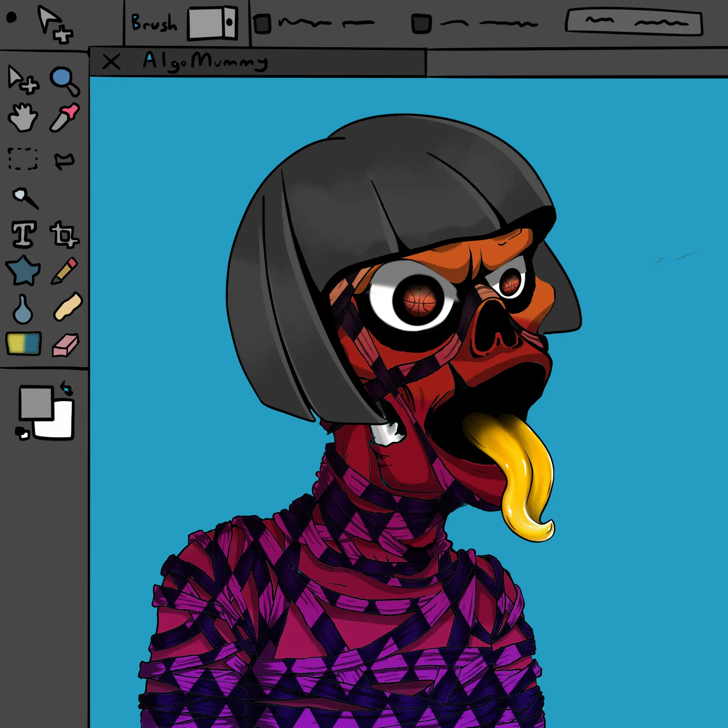Click the gray foreground color swatch
728x728 pixels.
[x=36, y=402]
